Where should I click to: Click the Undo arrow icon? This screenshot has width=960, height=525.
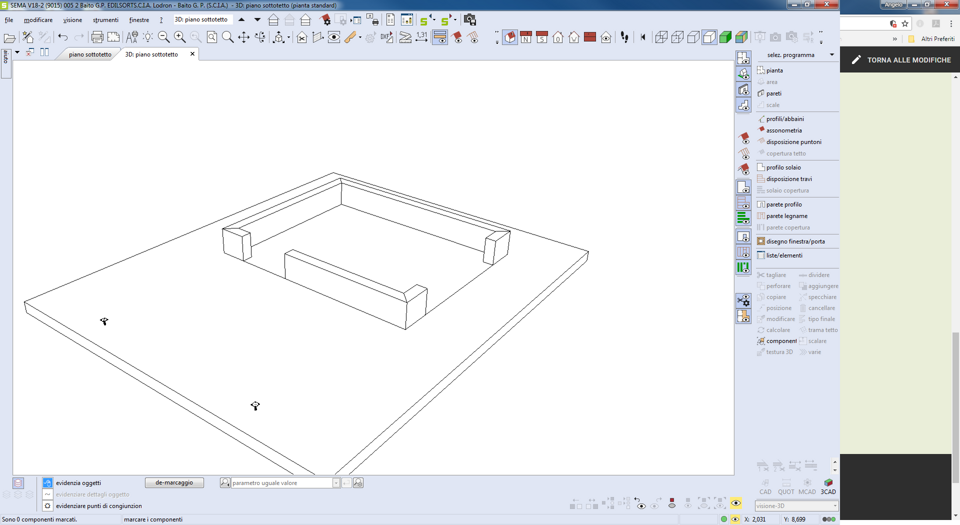pyautogui.click(x=63, y=38)
